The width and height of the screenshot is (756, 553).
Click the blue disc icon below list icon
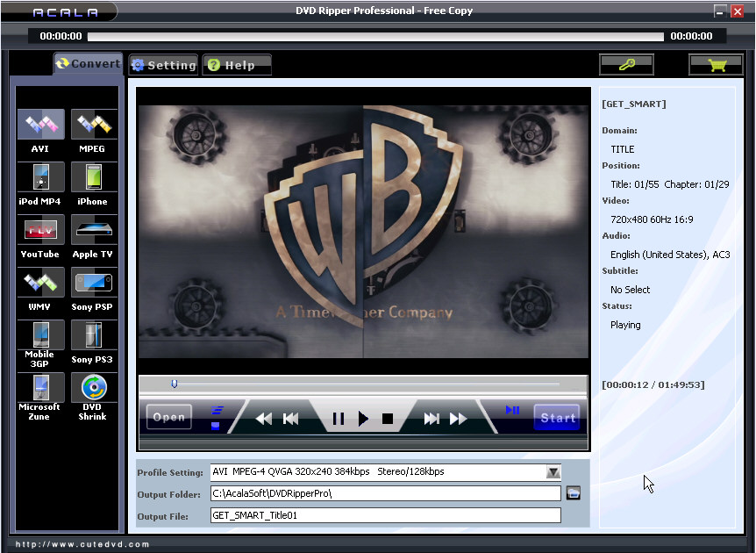[x=216, y=426]
